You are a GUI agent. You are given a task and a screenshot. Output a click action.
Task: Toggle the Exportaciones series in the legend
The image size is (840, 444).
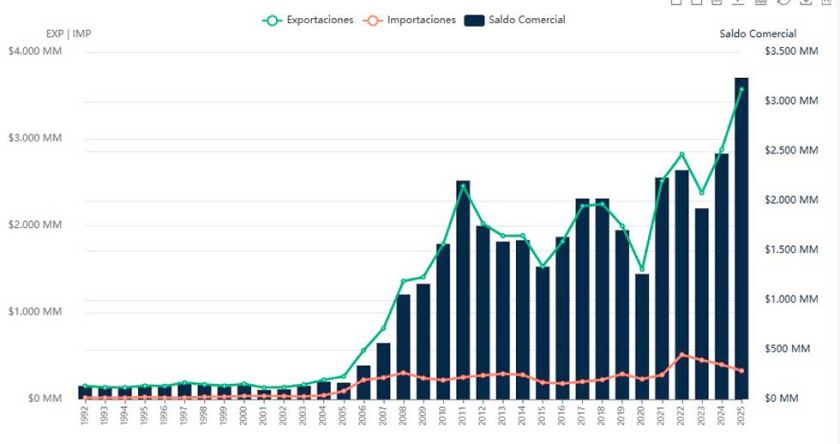pos(308,20)
